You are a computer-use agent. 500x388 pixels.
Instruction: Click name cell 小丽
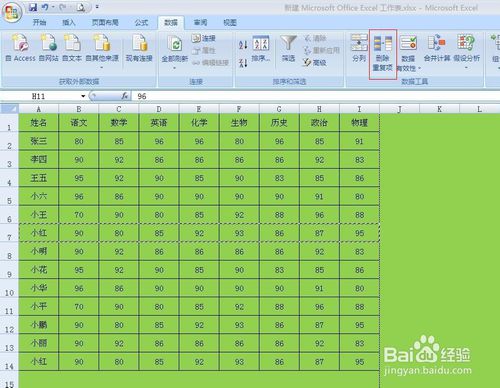(39, 343)
